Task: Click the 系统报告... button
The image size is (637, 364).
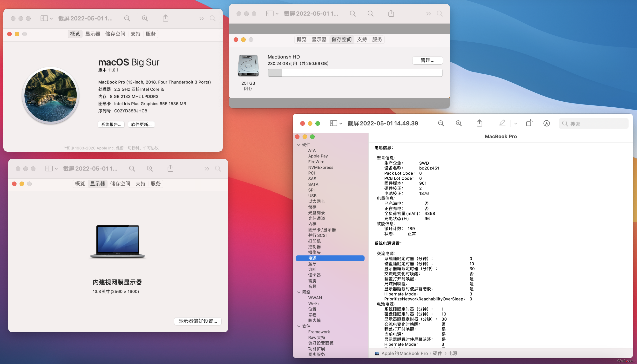Action: pyautogui.click(x=111, y=124)
